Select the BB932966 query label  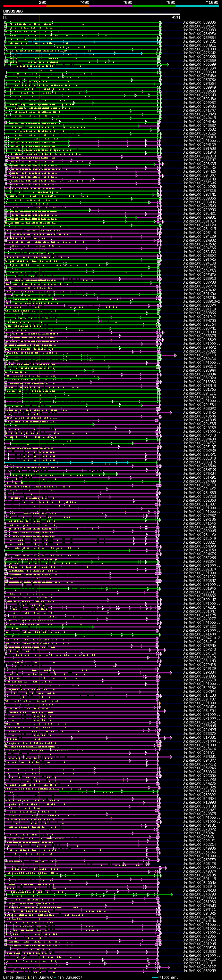click(x=13, y=11)
